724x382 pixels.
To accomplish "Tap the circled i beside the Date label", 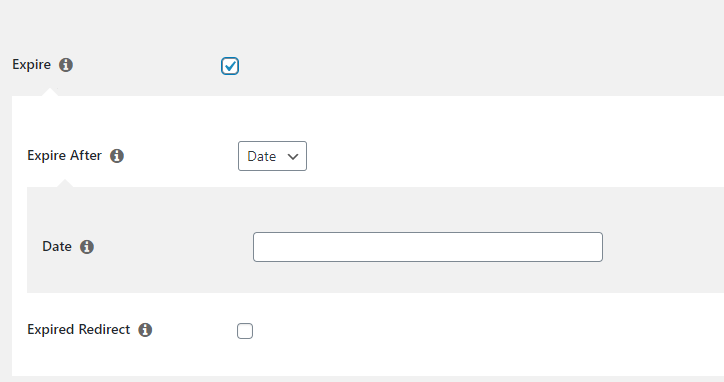I will tap(87, 247).
